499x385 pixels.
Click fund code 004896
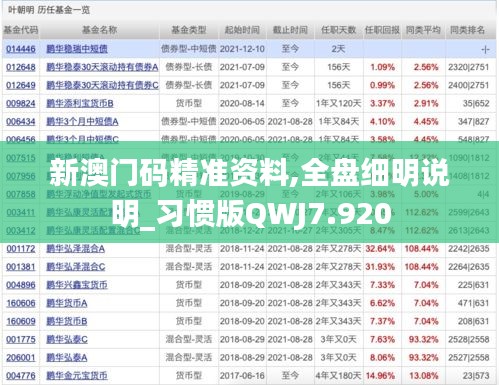coord(21,285)
